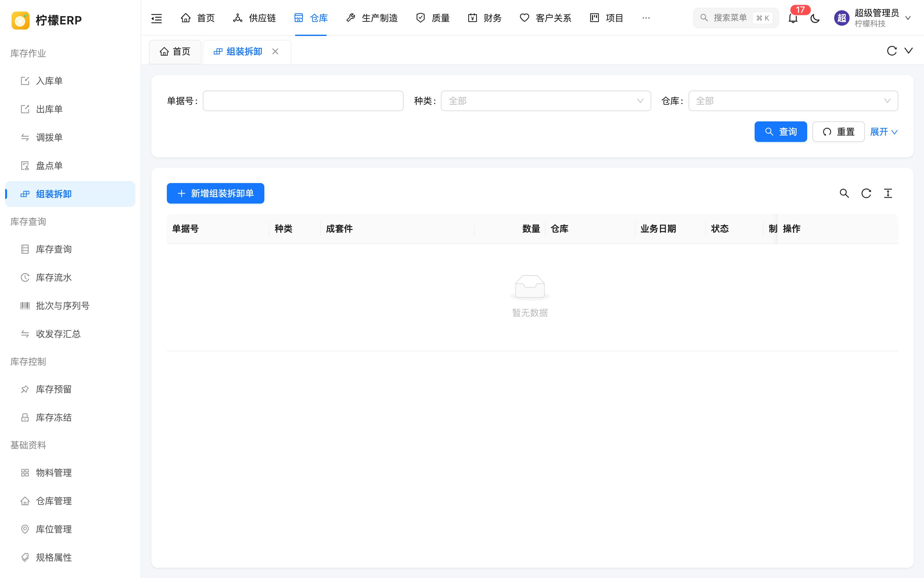Open 盘点单 from the sidebar

point(70,166)
